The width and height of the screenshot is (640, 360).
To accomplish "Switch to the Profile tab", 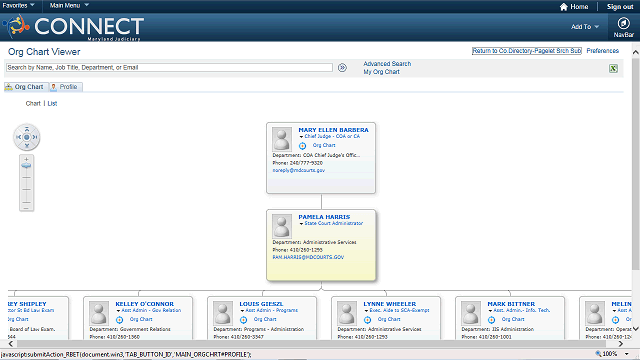I will coord(66,87).
